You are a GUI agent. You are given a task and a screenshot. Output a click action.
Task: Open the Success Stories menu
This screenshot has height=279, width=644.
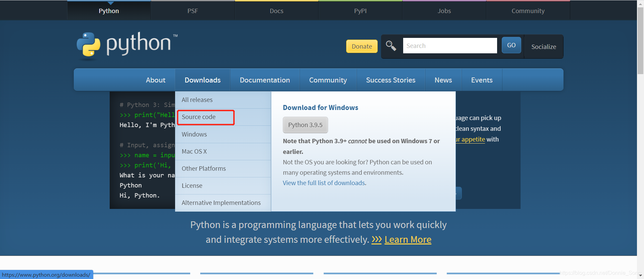[391, 80]
